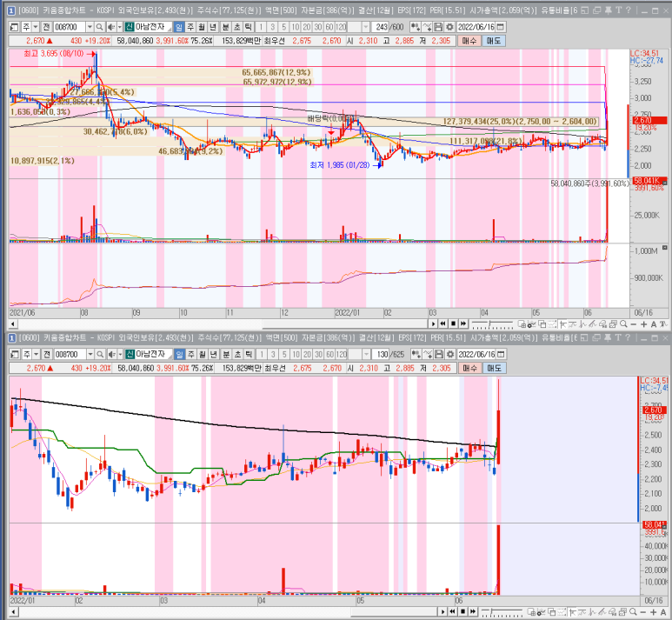Zoom out lower chart with minus icon
Image resolution: width=672 pixels, height=620 pixels.
pyautogui.click(x=643, y=612)
